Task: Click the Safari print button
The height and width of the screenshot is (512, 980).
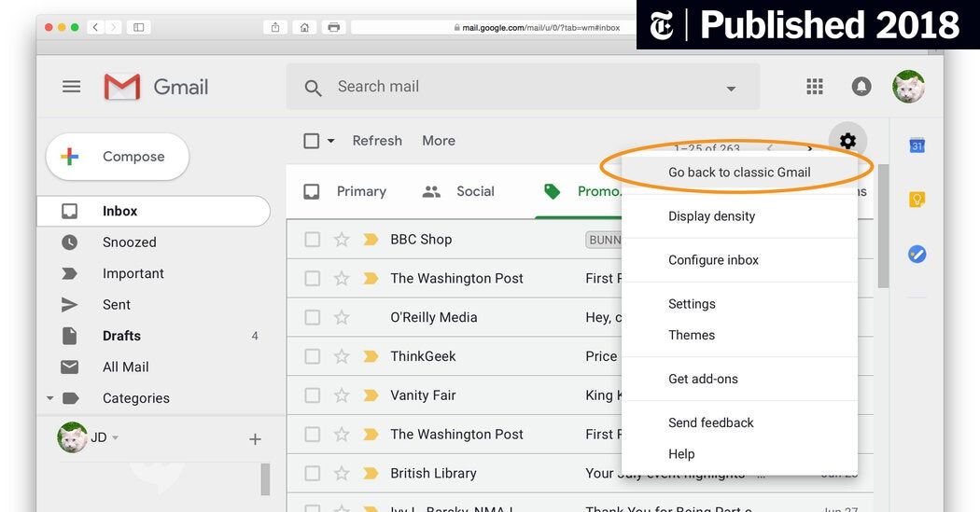Action: 334,27
